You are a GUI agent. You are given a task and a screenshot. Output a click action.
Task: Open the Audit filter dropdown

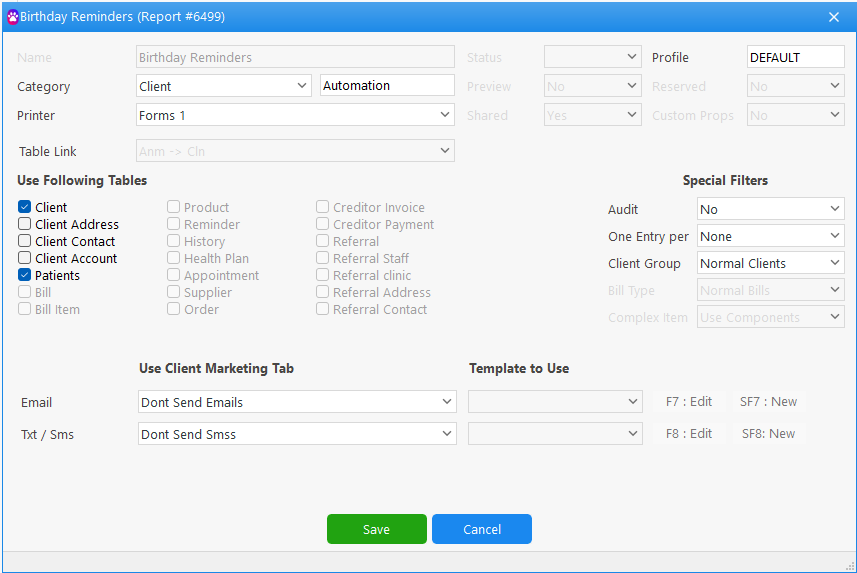(x=770, y=209)
